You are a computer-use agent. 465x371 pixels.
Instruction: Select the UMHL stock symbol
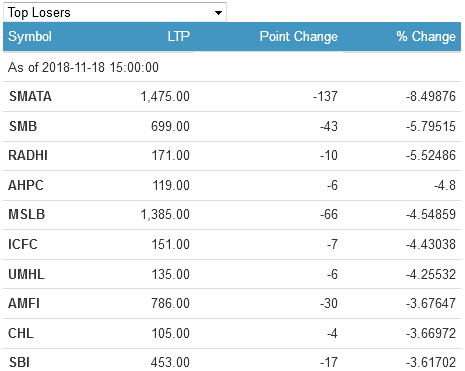pyautogui.click(x=26, y=274)
